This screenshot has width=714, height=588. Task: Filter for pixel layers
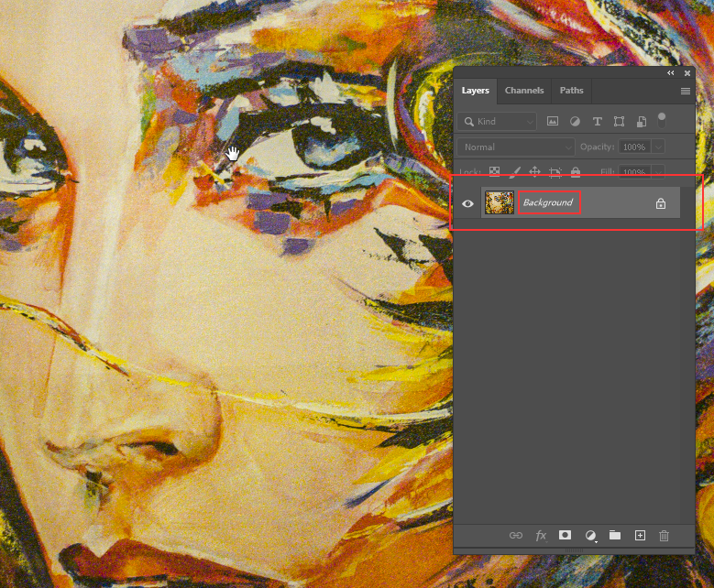[553, 121]
